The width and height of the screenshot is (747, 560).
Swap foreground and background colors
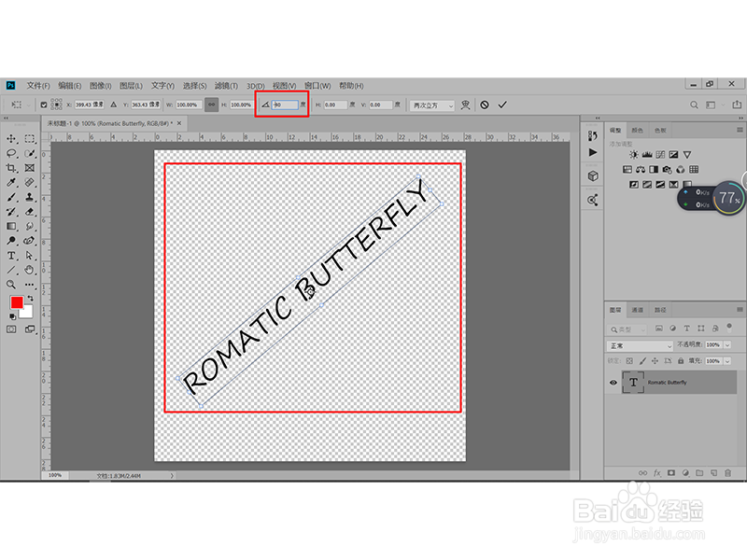(31, 298)
